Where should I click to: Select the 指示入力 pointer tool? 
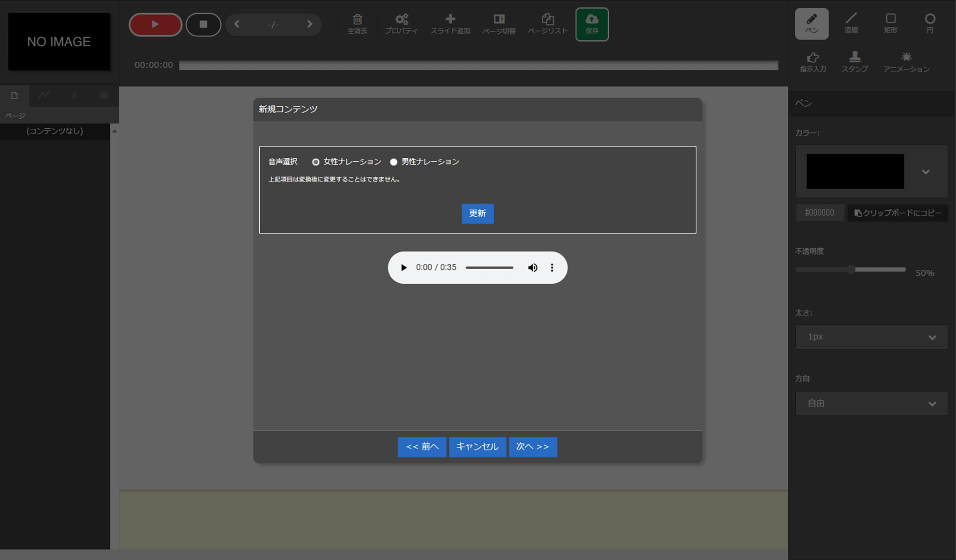click(813, 62)
